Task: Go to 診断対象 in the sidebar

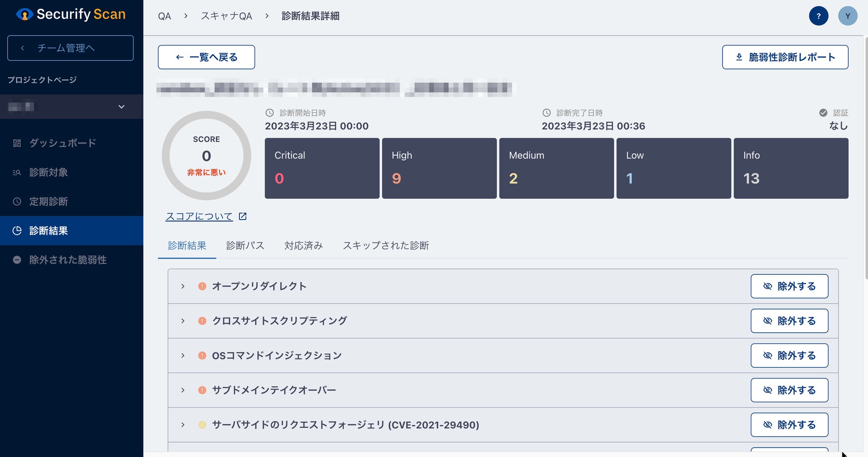Action: point(49,172)
